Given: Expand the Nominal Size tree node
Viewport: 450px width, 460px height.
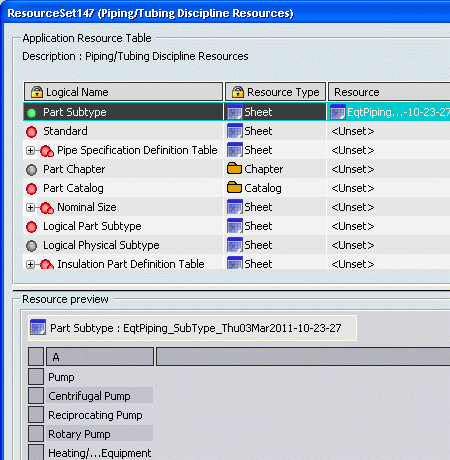Looking at the screenshot, I should click(30, 208).
